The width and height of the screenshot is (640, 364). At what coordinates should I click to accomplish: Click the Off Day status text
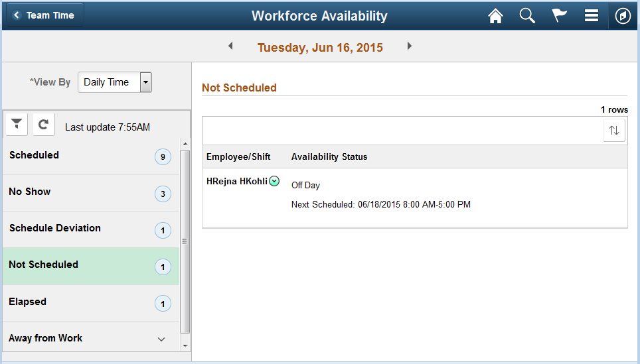[x=305, y=185]
